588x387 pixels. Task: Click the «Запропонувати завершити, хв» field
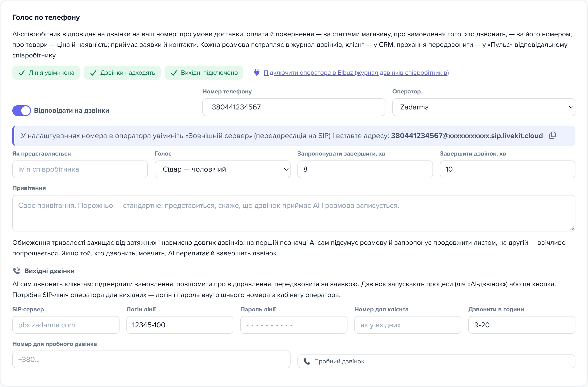(365, 169)
